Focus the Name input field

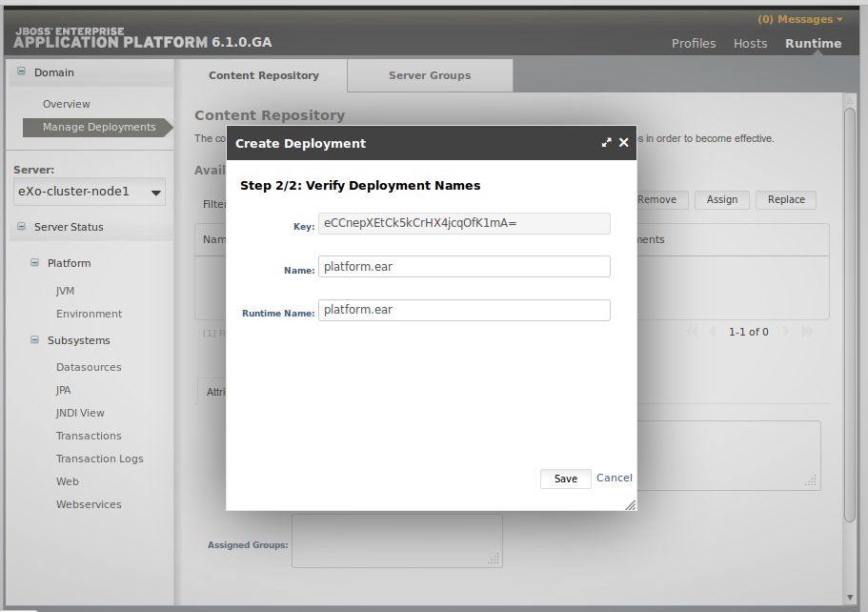464,266
